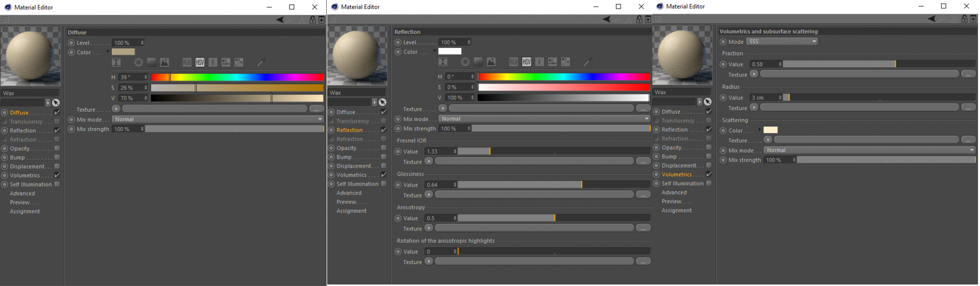Enable the Bump channel in Diffuse window
980x286 pixels.
click(x=57, y=158)
